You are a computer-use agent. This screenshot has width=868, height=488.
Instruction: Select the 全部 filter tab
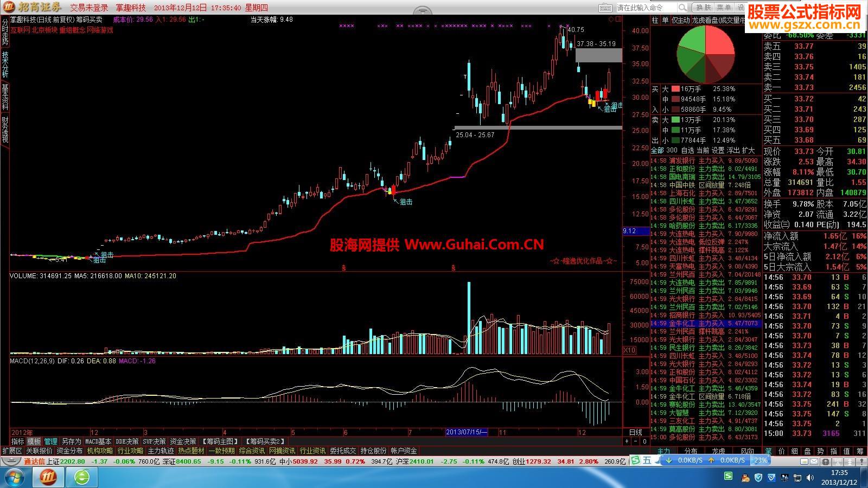coord(657,150)
